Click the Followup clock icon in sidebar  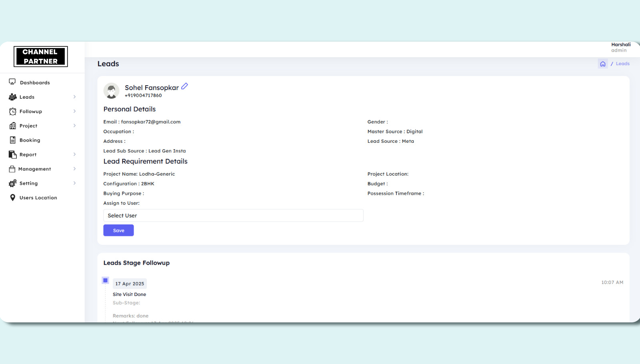point(13,112)
